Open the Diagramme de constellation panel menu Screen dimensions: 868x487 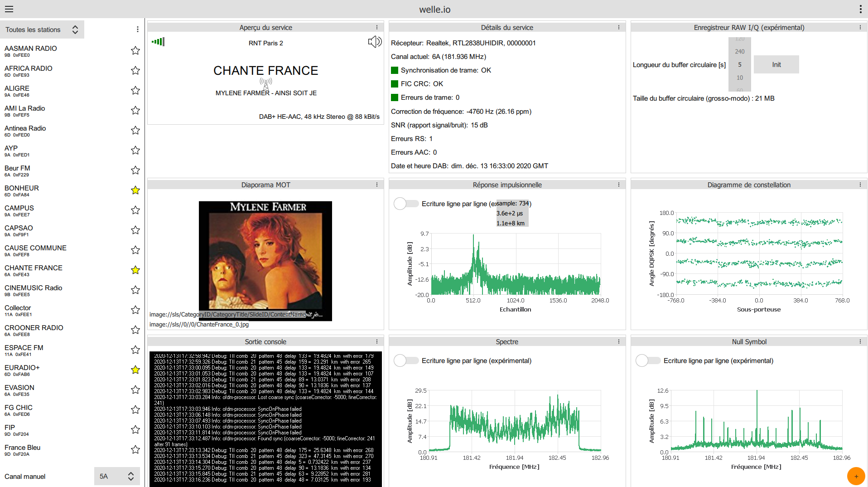click(x=860, y=185)
